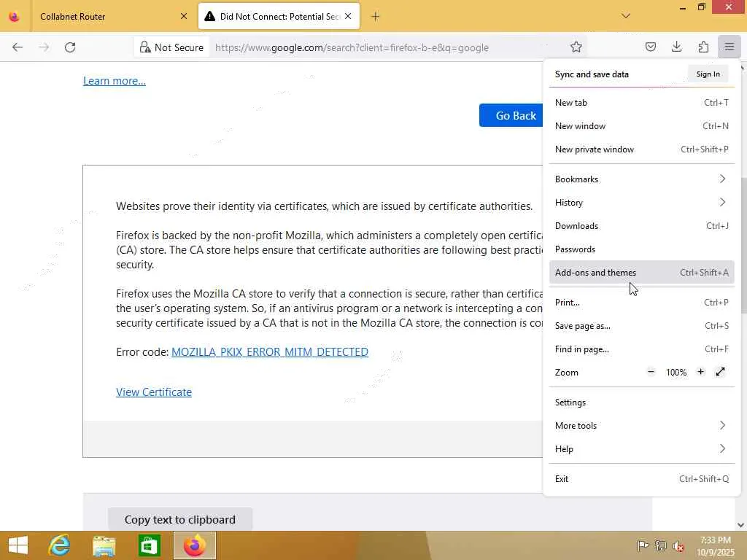Reset zoom by clicking 100%
The width and height of the screenshot is (747, 560).
[676, 373]
